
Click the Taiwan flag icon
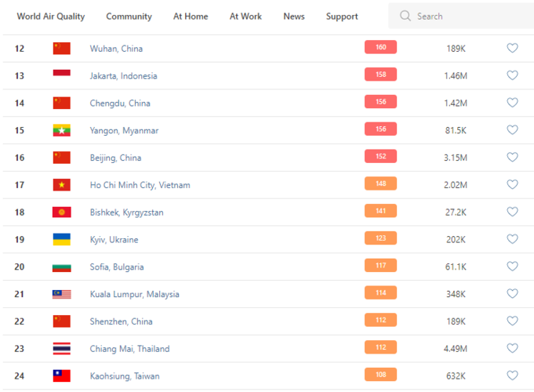coord(61,376)
